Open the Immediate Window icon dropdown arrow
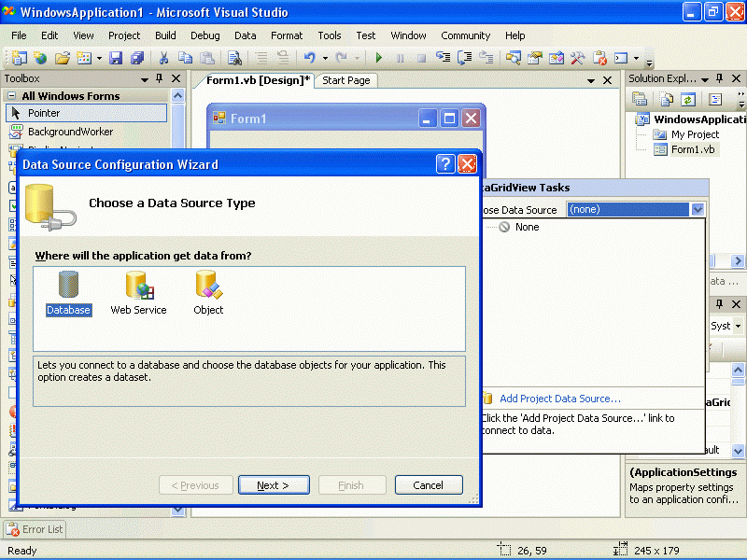The width and height of the screenshot is (747, 560). click(636, 59)
